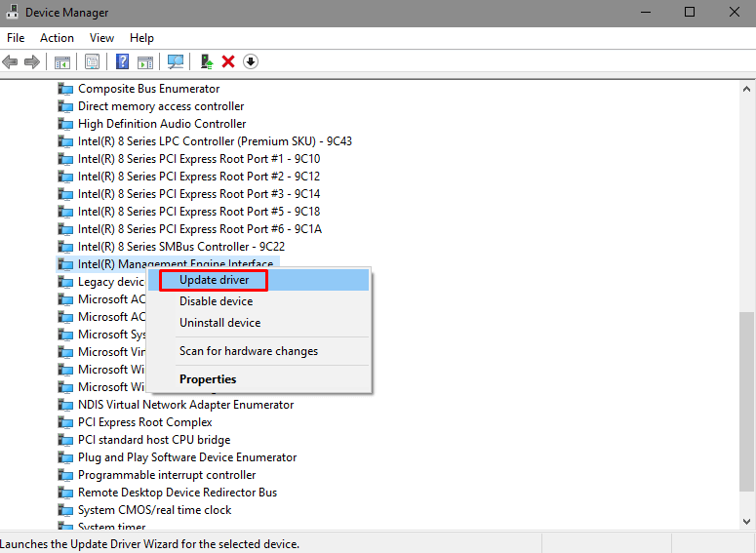Click the scrollbar up arrow
This screenshot has height=553, width=756.
(746, 89)
